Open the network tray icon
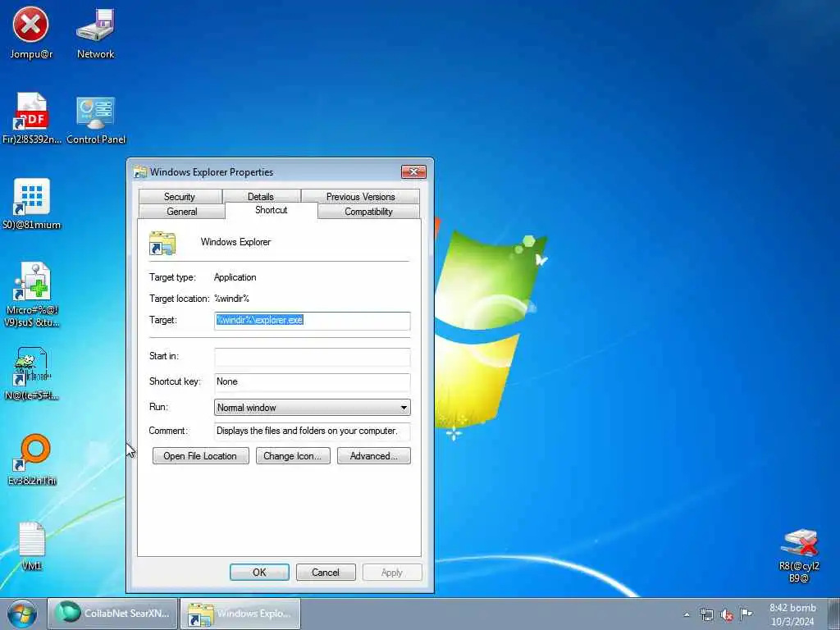840x630 pixels. (x=707, y=614)
